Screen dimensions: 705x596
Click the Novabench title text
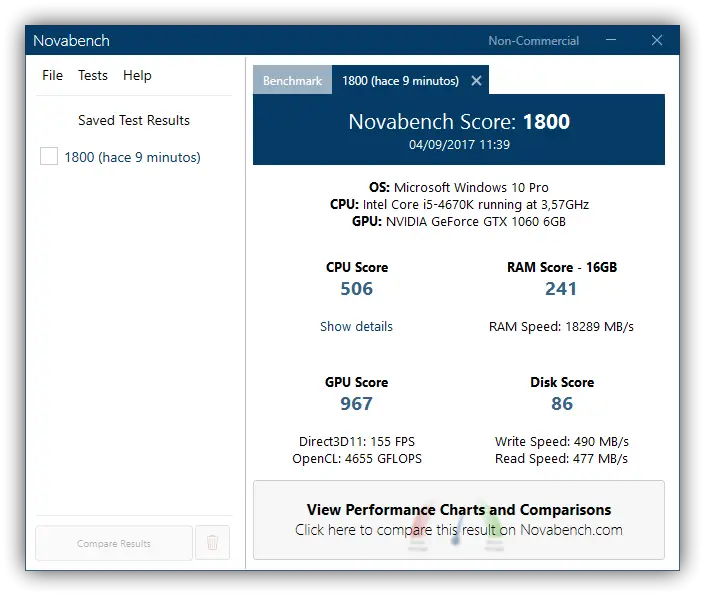71,40
